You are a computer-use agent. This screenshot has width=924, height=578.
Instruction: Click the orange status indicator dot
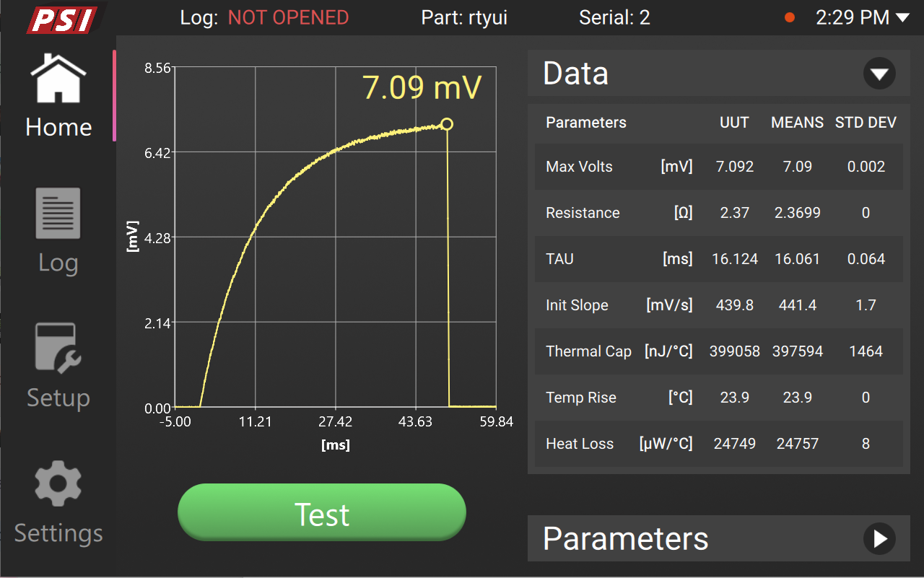[x=789, y=17]
